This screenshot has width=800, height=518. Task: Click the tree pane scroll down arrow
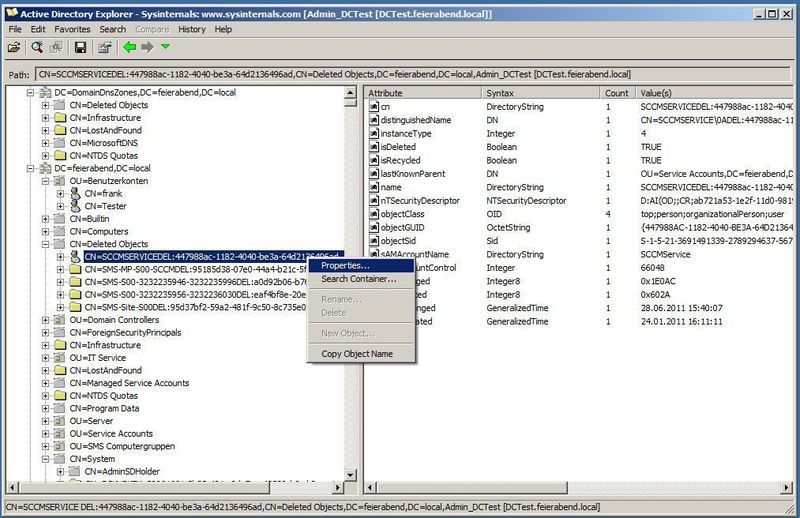350,475
